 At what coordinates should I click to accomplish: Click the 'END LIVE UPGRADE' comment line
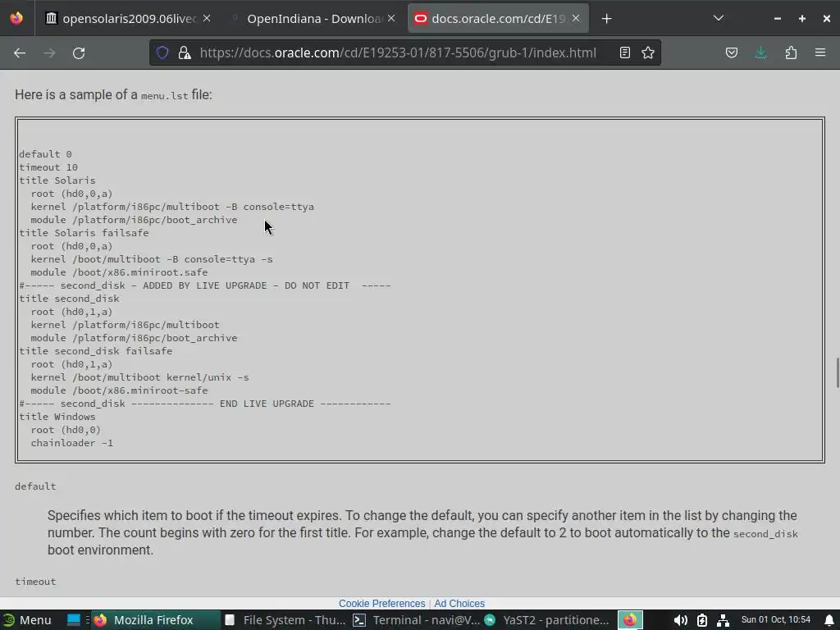[205, 404]
